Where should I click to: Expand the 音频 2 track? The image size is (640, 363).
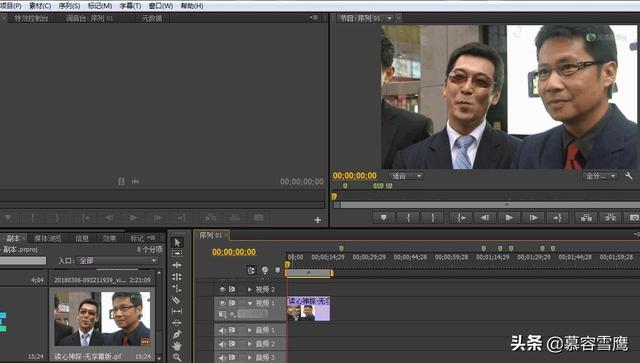tap(250, 344)
